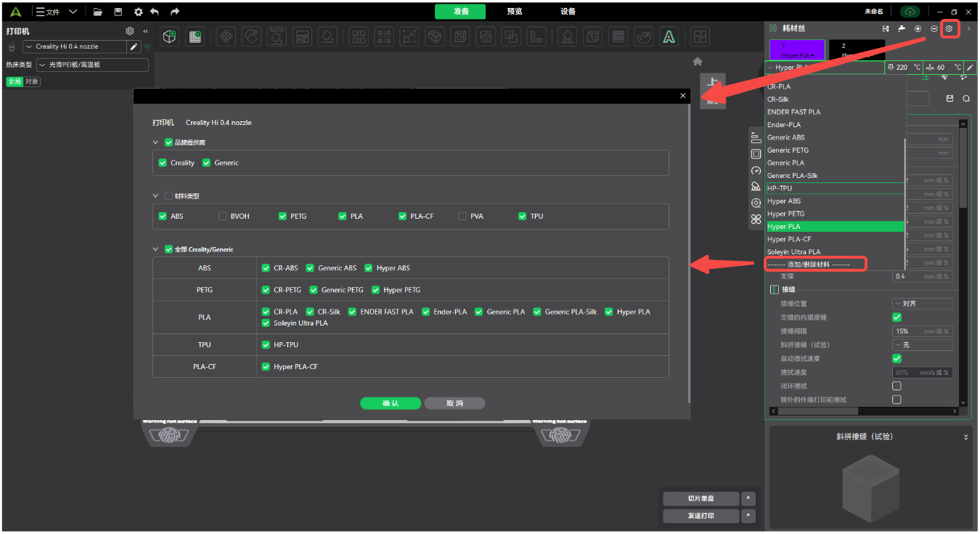Go to the home view icon

pyautogui.click(x=698, y=62)
